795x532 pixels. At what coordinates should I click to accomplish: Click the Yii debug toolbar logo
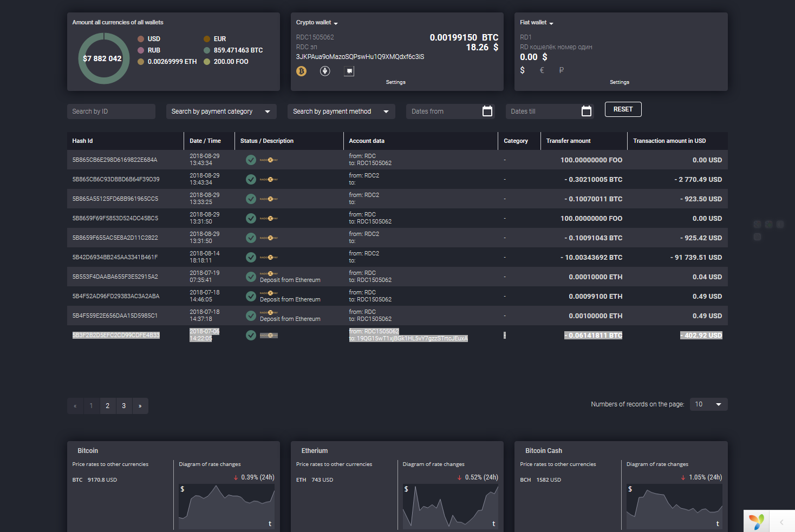[x=757, y=521]
